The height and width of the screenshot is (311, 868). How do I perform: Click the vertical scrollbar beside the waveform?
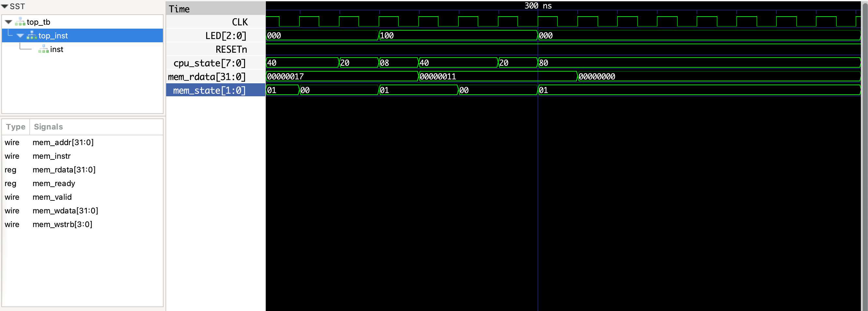(865, 156)
